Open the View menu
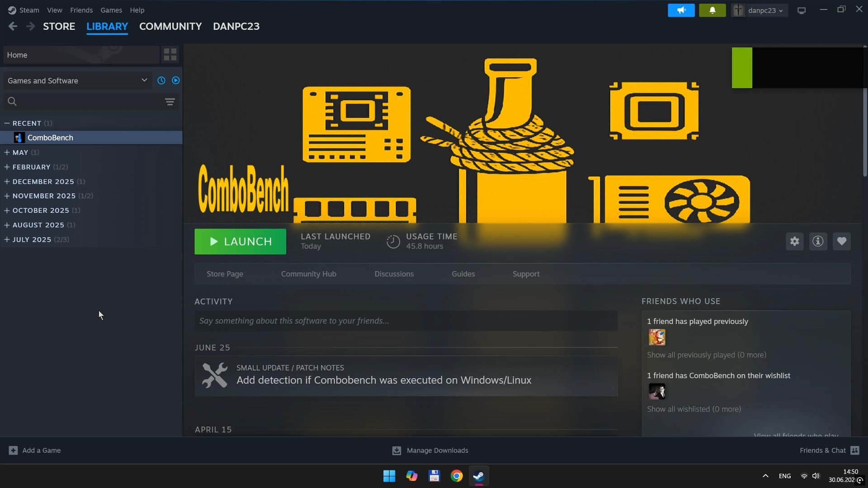 pos(55,10)
